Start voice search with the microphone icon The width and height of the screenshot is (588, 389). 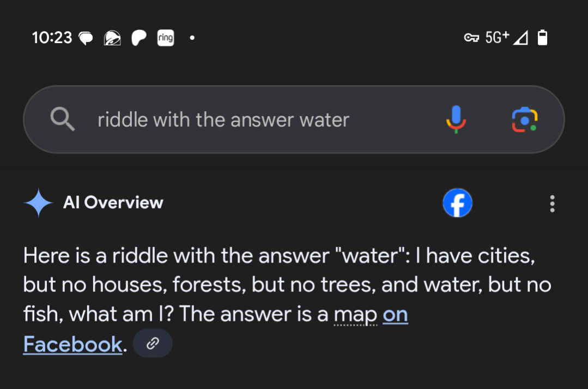[x=456, y=119]
